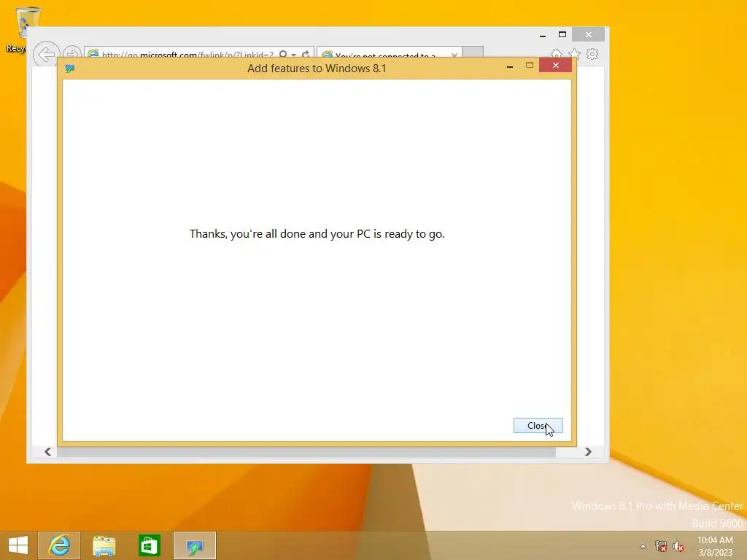This screenshot has width=747, height=560.
Task: Open the taskbar clock and date
Action: pos(715,546)
